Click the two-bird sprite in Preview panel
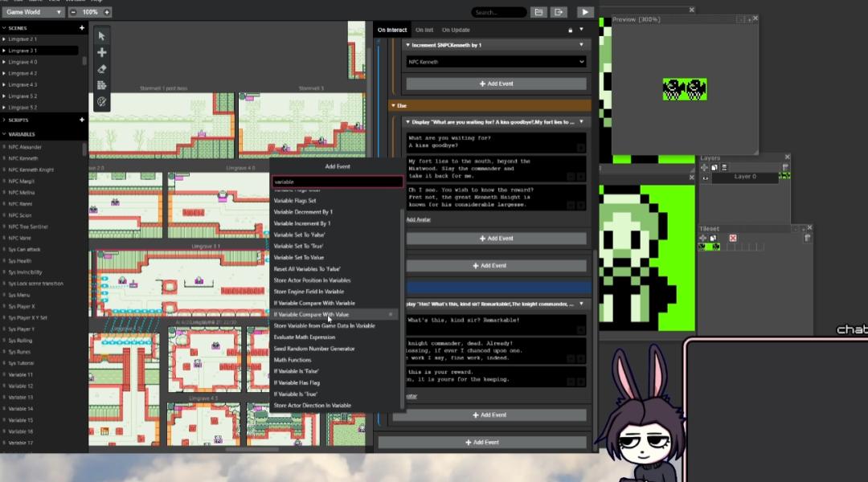868x482 pixels. point(685,89)
